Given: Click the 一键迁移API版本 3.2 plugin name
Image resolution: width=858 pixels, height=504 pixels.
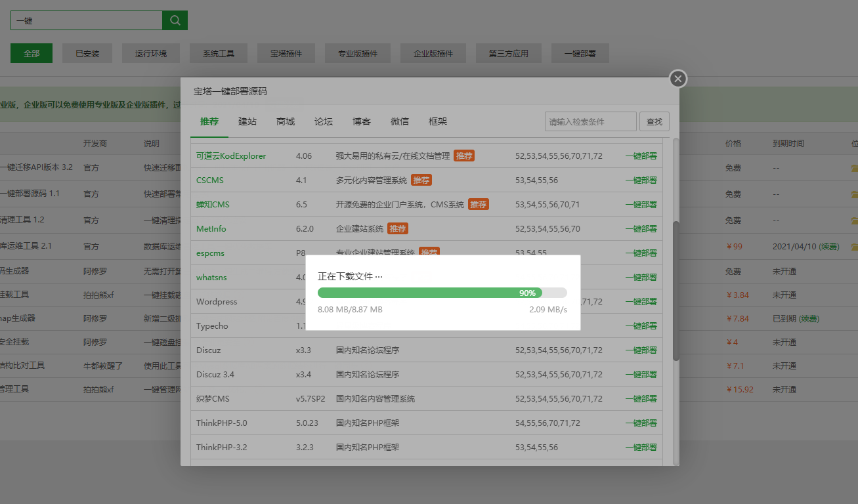Looking at the screenshot, I should pyautogui.click(x=36, y=168).
